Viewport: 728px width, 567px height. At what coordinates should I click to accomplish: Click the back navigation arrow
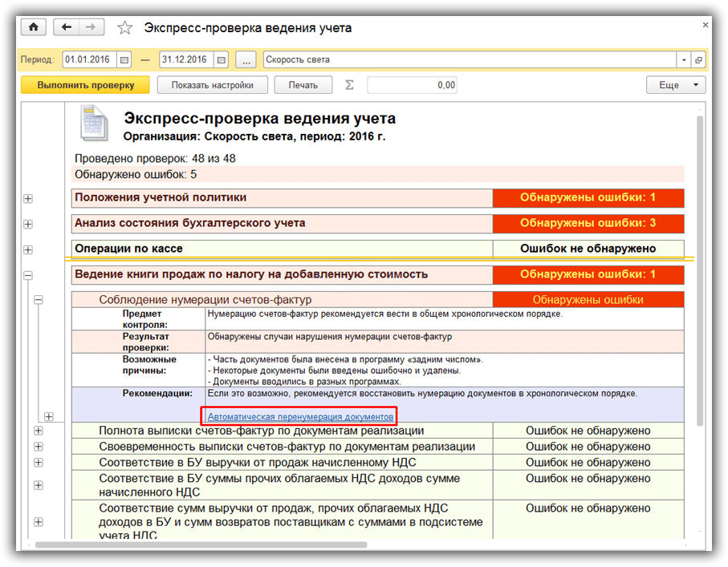(x=67, y=27)
